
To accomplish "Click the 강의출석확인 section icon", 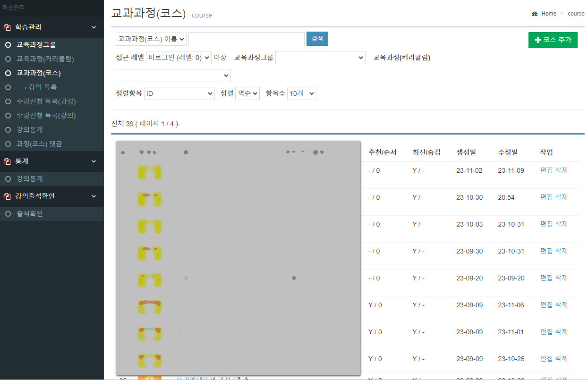I will tap(7, 196).
